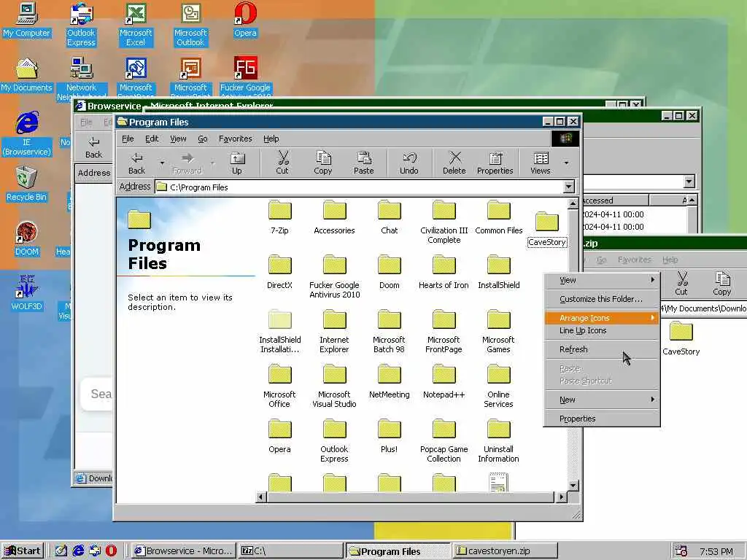Screen dimensions: 747x560
Task: Select the Recycle Bin desktop icon
Action: click(27, 184)
